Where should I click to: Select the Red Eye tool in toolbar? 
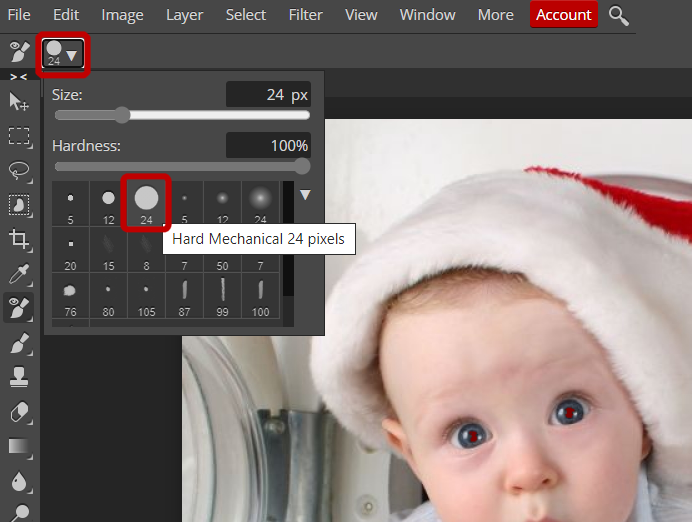pyautogui.click(x=19, y=308)
